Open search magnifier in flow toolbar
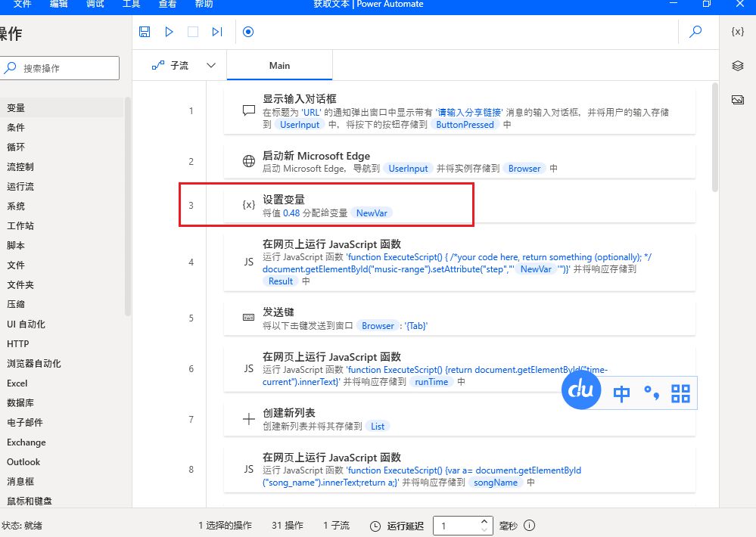 point(695,32)
